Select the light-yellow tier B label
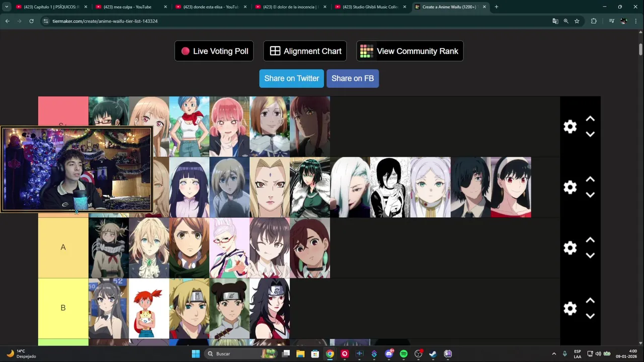Viewport: 644px width, 362px height. coord(63,308)
